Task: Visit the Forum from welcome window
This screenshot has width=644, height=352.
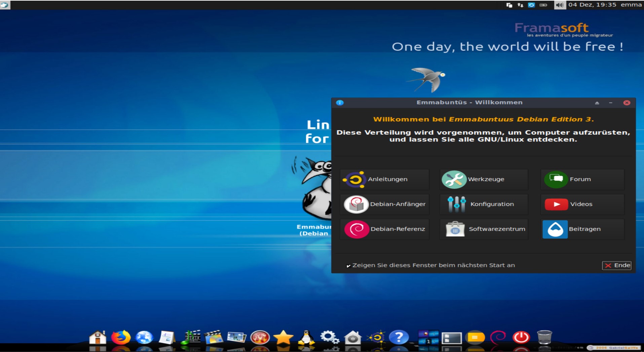Action: click(582, 179)
